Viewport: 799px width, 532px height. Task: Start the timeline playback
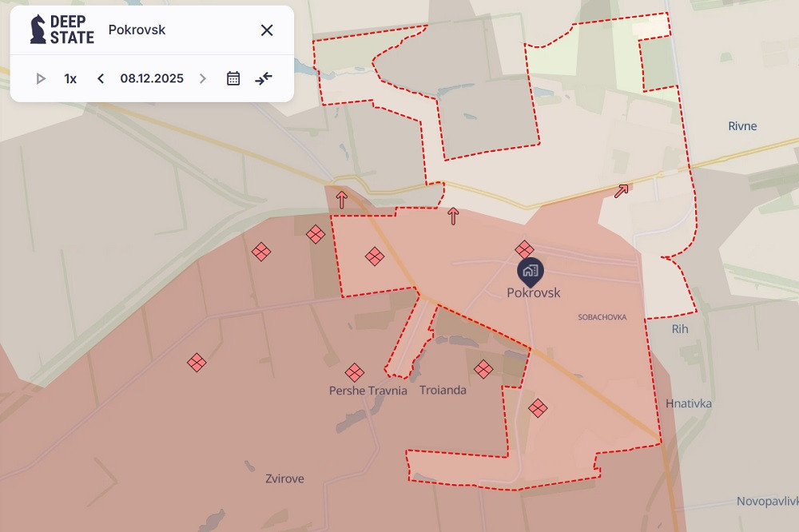[41, 78]
